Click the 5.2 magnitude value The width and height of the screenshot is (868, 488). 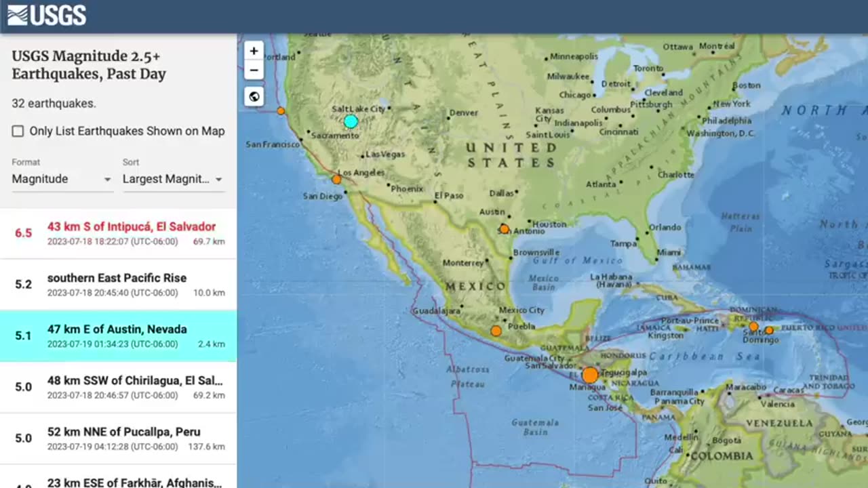tap(23, 285)
